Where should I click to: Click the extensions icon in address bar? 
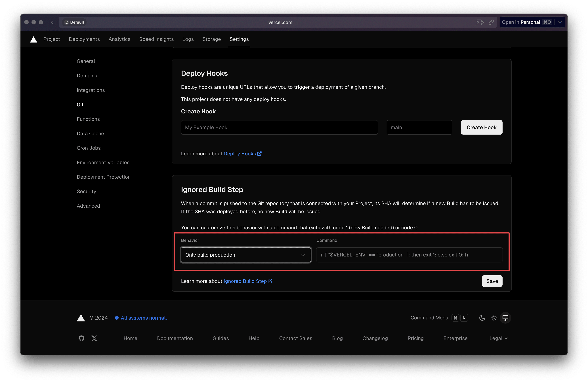click(x=480, y=22)
